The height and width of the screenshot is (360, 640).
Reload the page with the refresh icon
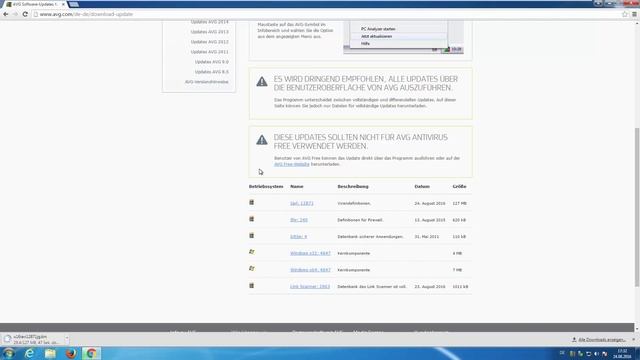(25, 14)
